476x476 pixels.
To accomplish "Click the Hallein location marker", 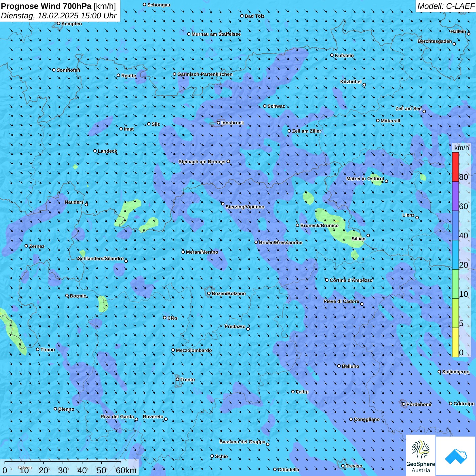I will coord(469,34).
